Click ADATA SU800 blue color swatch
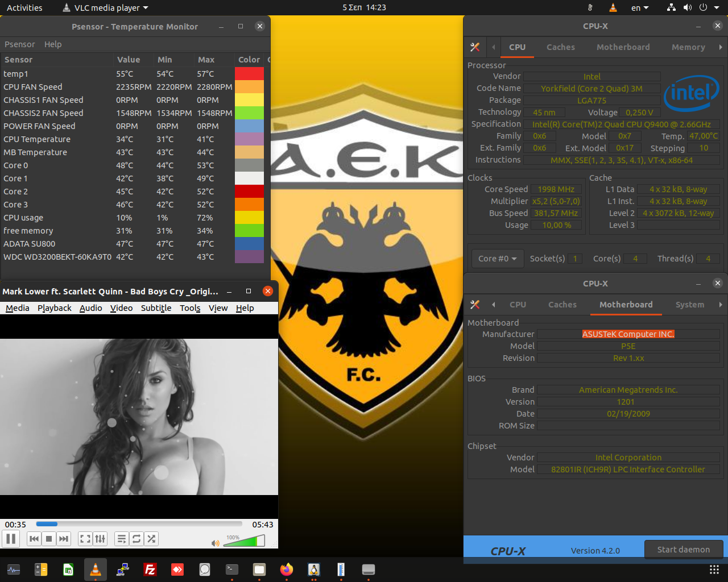This screenshot has height=582, width=728. 249,244
